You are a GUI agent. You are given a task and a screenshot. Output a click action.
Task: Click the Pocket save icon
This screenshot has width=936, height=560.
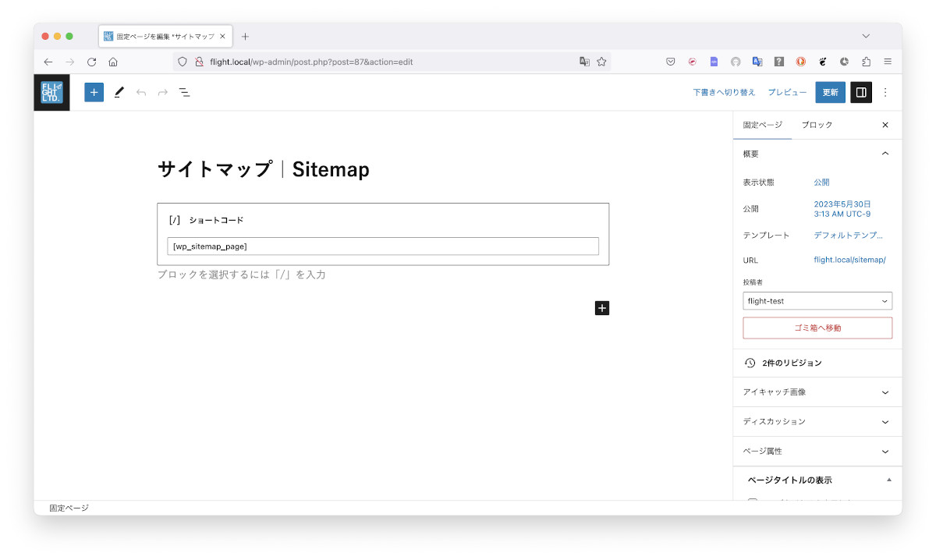point(670,62)
